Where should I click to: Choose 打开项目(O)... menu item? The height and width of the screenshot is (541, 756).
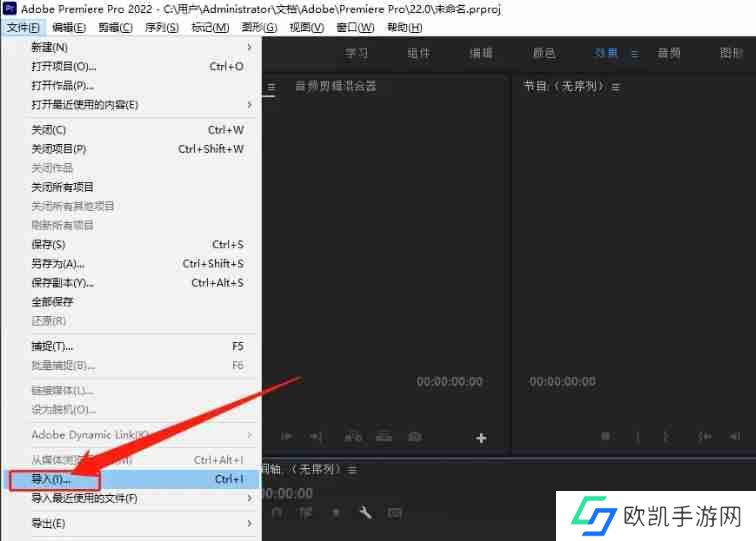pyautogui.click(x=135, y=67)
